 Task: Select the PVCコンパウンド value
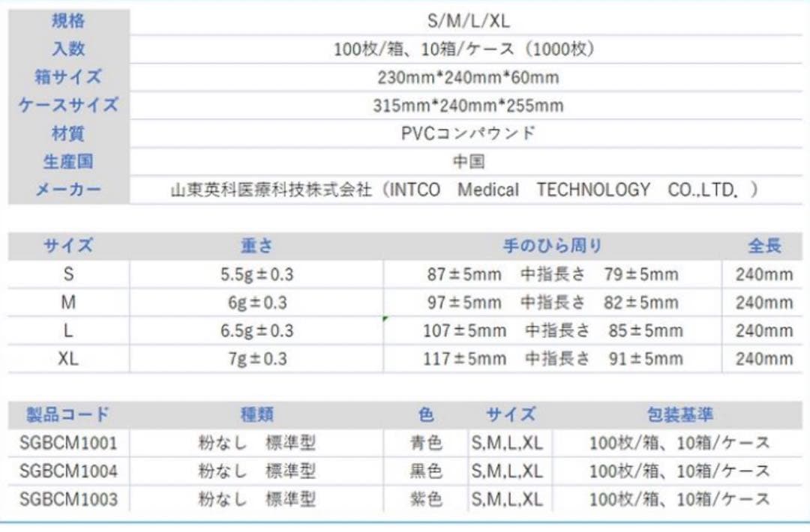(468, 133)
